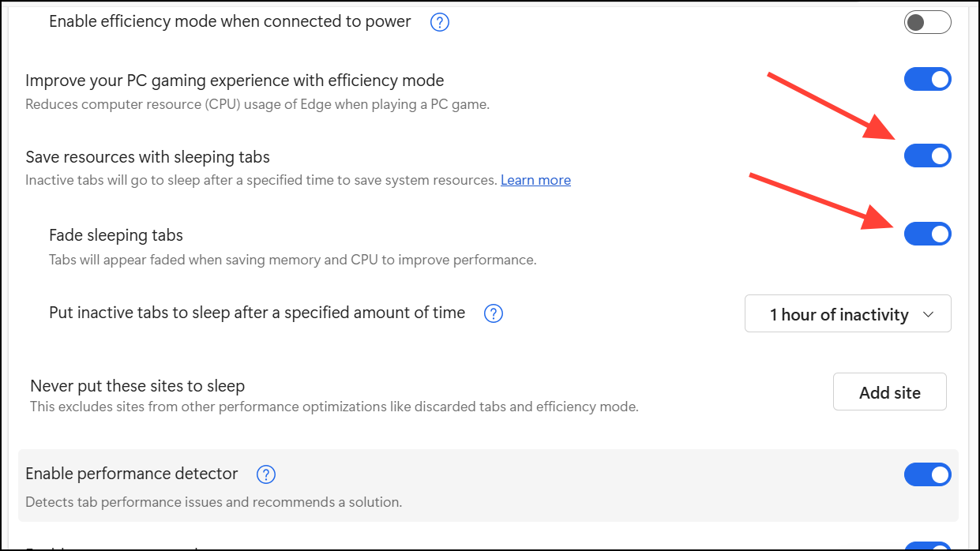Switch off Enable performance detector toggle
Image resolution: width=980 pixels, height=551 pixels.
point(927,474)
